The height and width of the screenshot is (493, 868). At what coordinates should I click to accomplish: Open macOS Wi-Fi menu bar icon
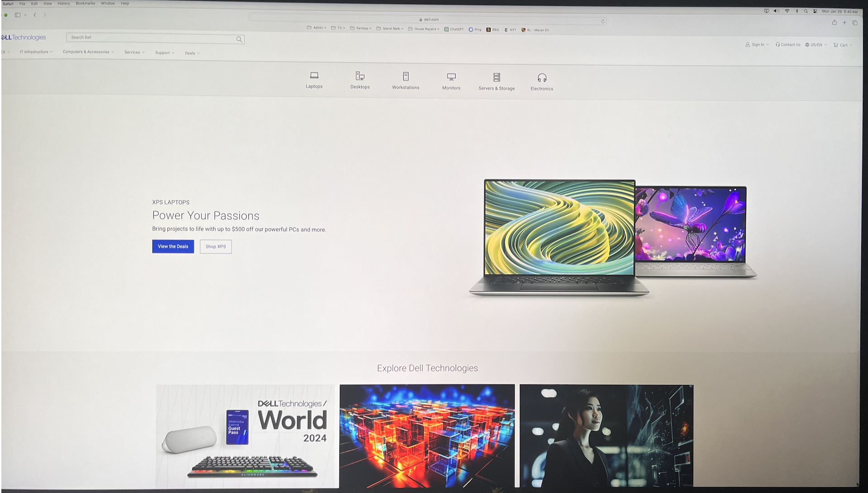(x=787, y=11)
